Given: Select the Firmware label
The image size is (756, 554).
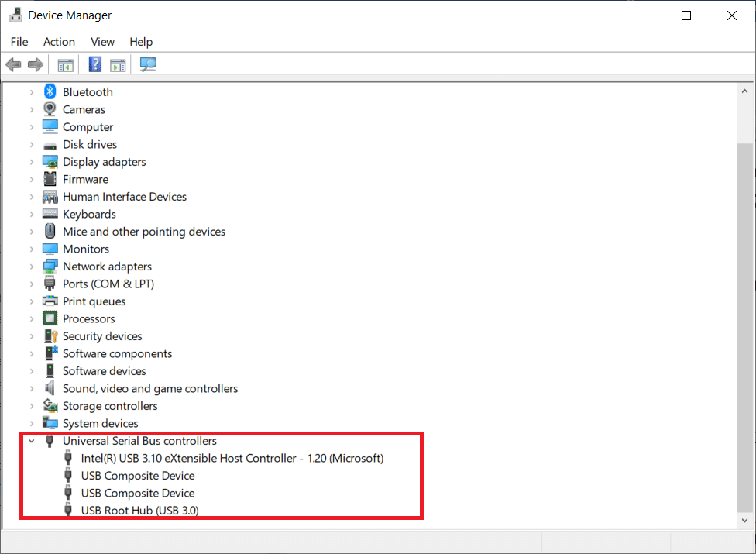Looking at the screenshot, I should coord(86,179).
